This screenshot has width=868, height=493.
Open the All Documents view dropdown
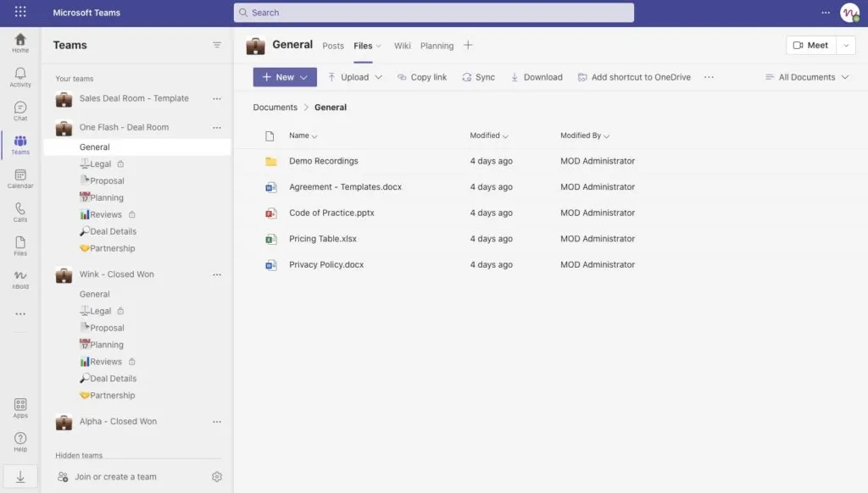click(807, 77)
